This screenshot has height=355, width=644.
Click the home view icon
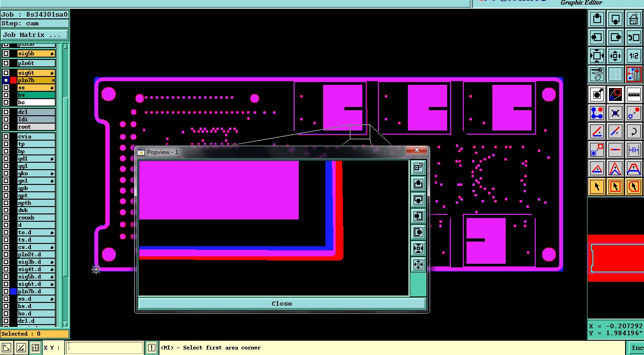pos(634,19)
